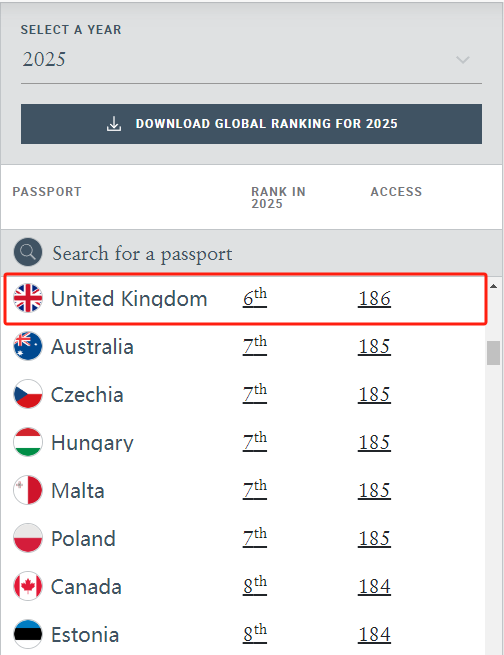Screen dimensions: 504x655
Task: Open the year selection dropdown showing 2025
Action: pyautogui.click(x=251, y=59)
